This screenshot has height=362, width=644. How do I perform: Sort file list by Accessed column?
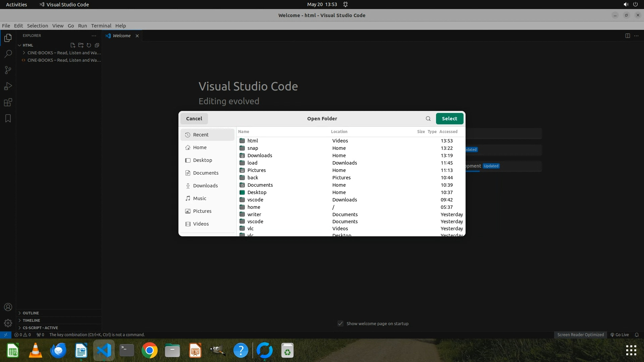(448, 132)
